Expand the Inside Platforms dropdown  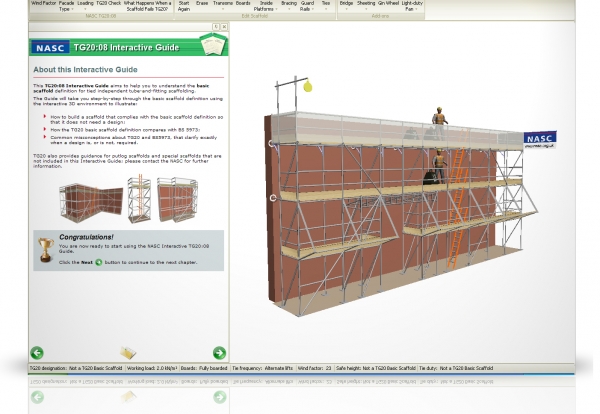point(266,6)
